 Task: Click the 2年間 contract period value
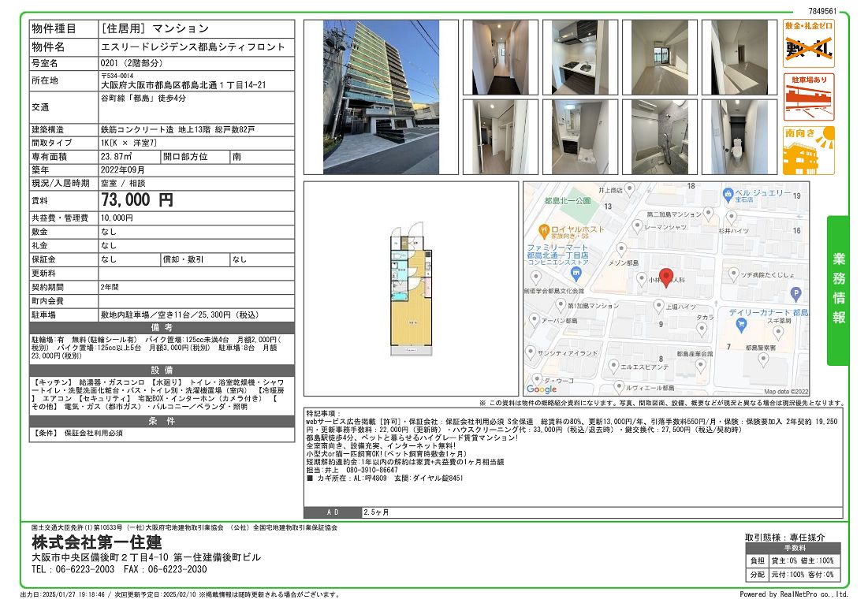[x=110, y=287]
